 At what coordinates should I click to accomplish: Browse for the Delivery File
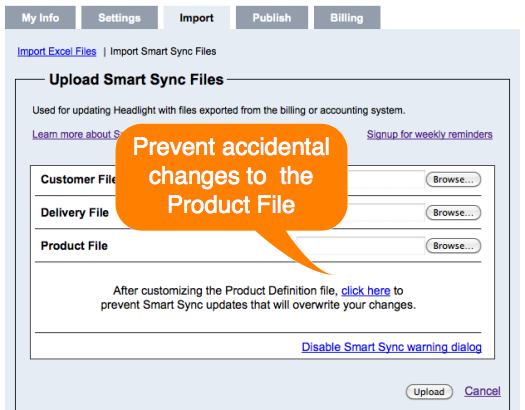pos(453,213)
